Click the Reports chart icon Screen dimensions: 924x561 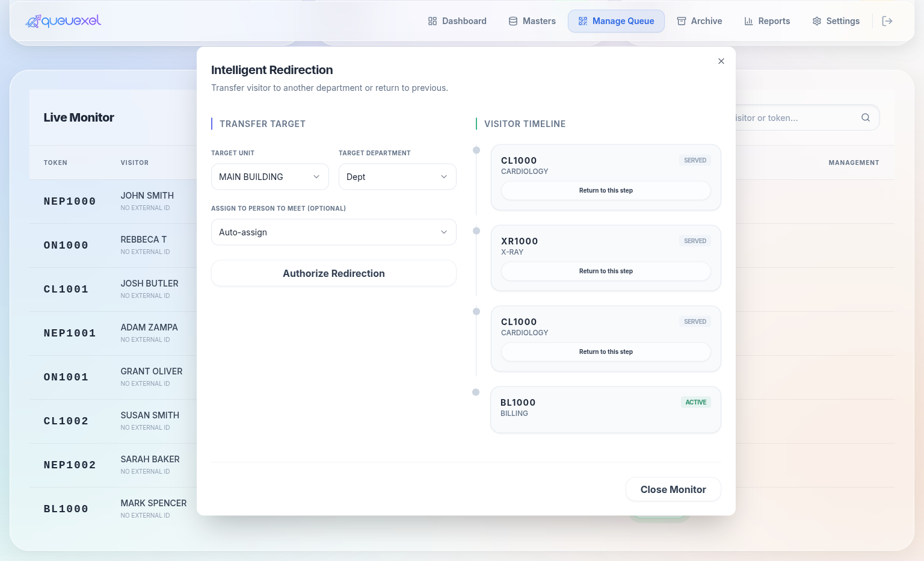click(x=749, y=21)
